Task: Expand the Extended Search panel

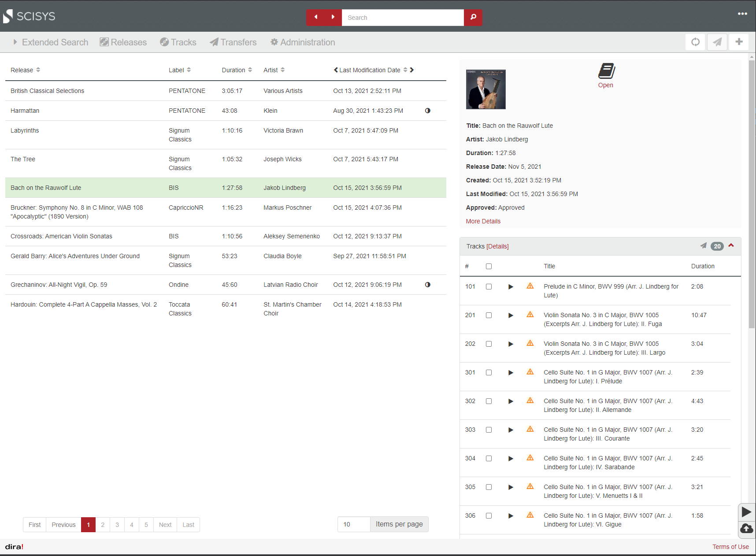Action: pos(51,42)
